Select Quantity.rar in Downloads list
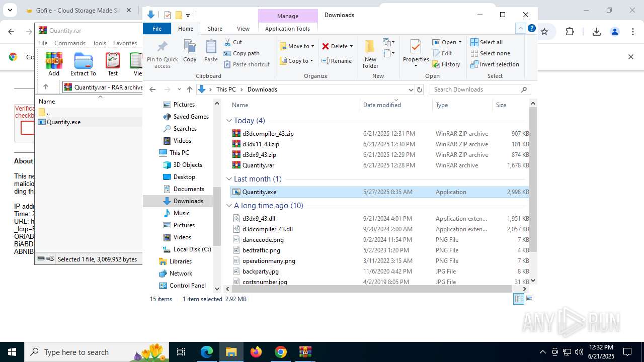Screen dimensions: 644x362 [258, 165]
